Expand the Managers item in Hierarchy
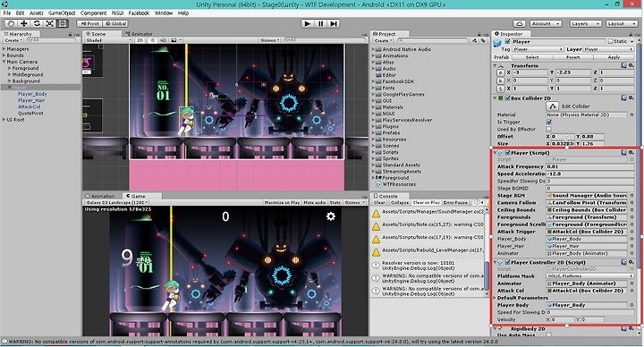644x347 pixels. pyautogui.click(x=4, y=49)
